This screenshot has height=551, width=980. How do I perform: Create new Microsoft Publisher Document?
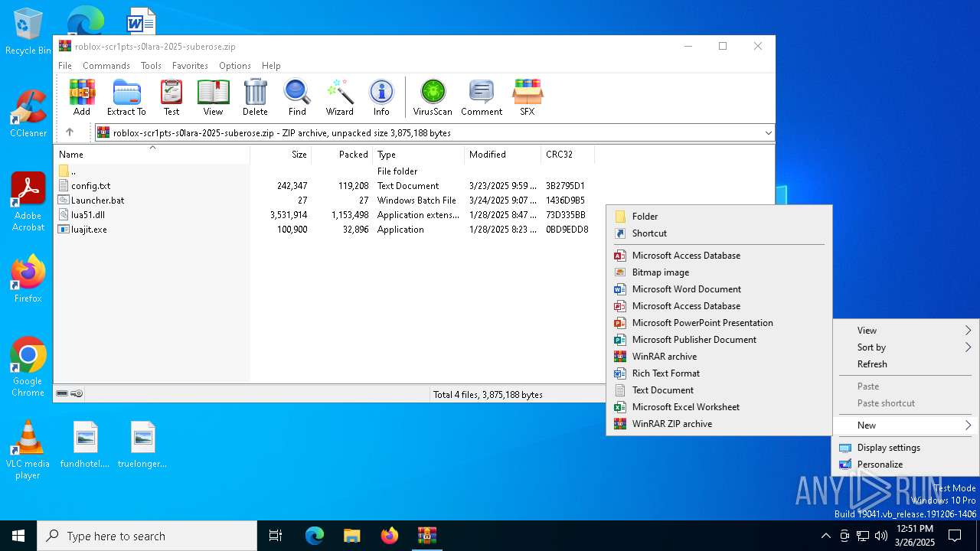tap(719, 340)
